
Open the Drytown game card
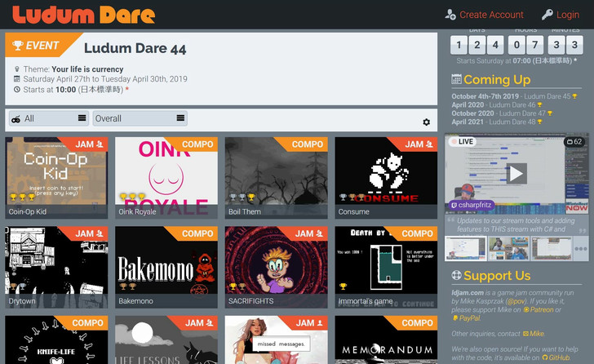tap(56, 267)
